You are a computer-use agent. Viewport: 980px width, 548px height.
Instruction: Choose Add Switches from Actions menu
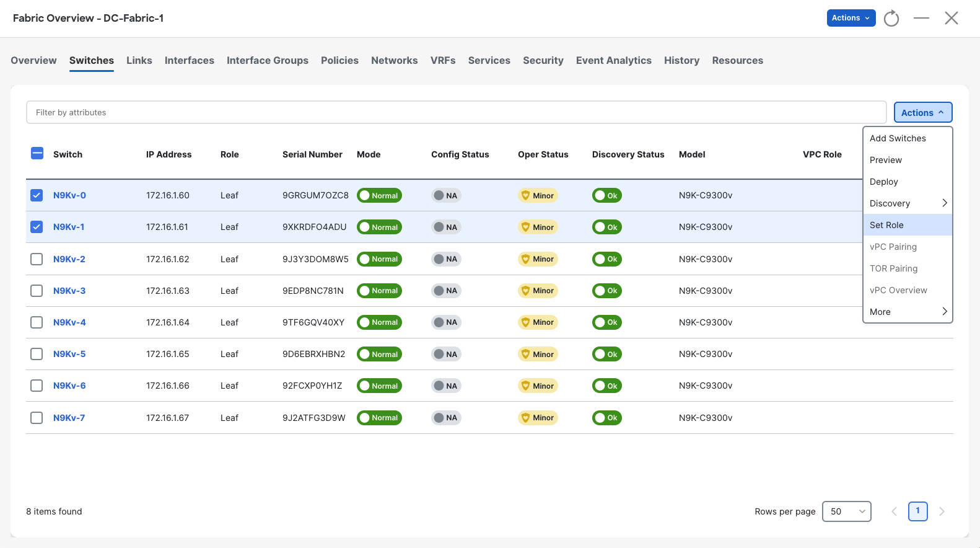click(908, 138)
